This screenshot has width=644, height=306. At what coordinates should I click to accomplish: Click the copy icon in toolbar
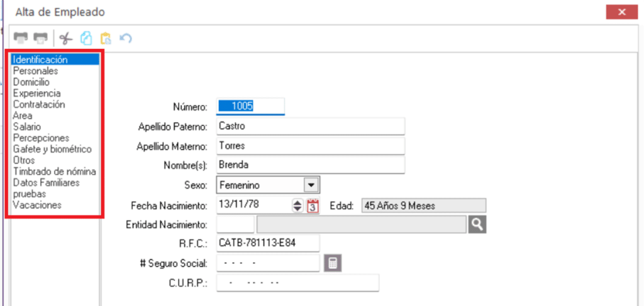pos(86,38)
